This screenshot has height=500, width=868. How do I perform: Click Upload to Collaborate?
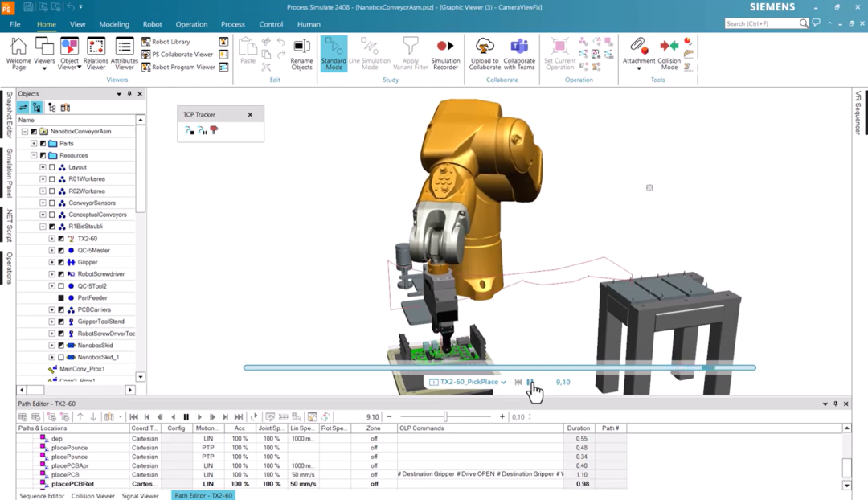click(485, 55)
